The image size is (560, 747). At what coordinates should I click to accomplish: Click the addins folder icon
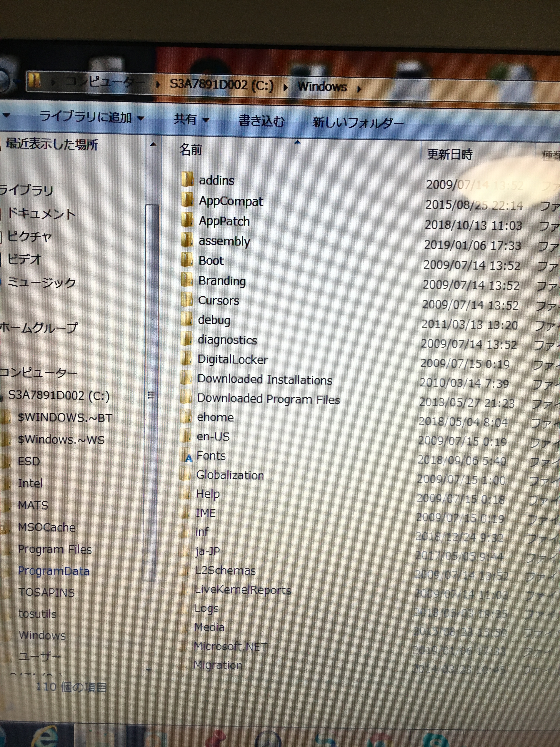click(x=187, y=179)
